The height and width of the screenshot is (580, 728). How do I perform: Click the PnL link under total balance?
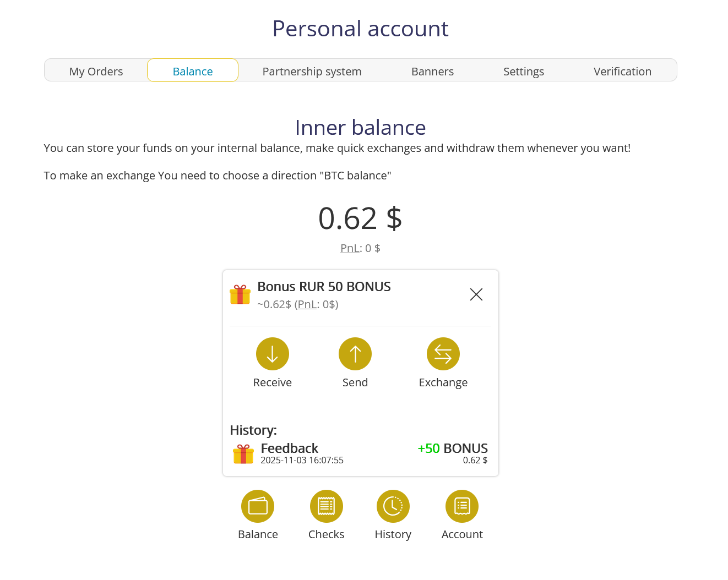pos(350,248)
